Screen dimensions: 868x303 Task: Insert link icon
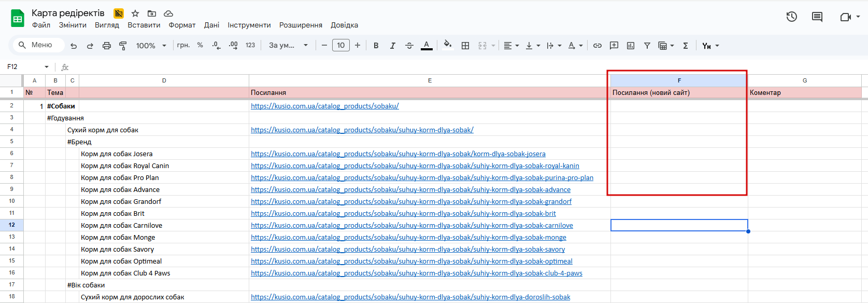coord(597,46)
